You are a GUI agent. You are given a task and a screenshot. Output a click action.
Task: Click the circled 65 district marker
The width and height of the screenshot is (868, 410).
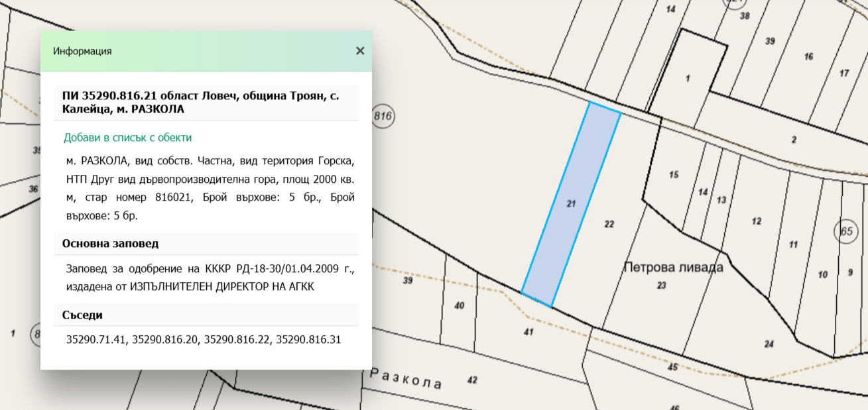[846, 232]
